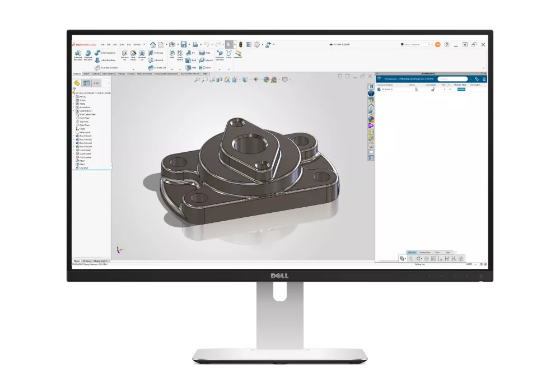Choose Swept Boss/Base
This screenshot has width=560, height=392.
coord(105,53)
